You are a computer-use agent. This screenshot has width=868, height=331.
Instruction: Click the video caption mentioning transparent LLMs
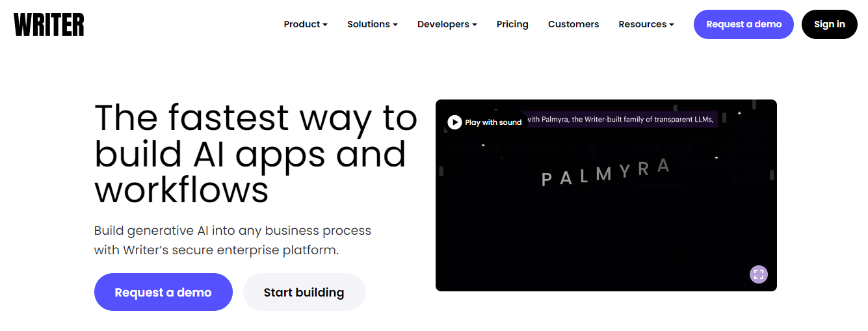[621, 119]
